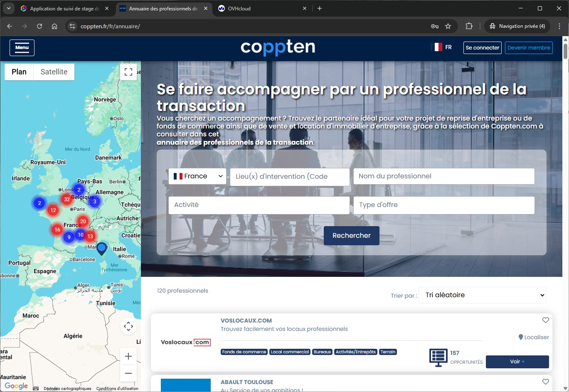The height and width of the screenshot is (392, 569).
Task: Expand the Tri aléatoire sort dropdown
Action: point(482,295)
